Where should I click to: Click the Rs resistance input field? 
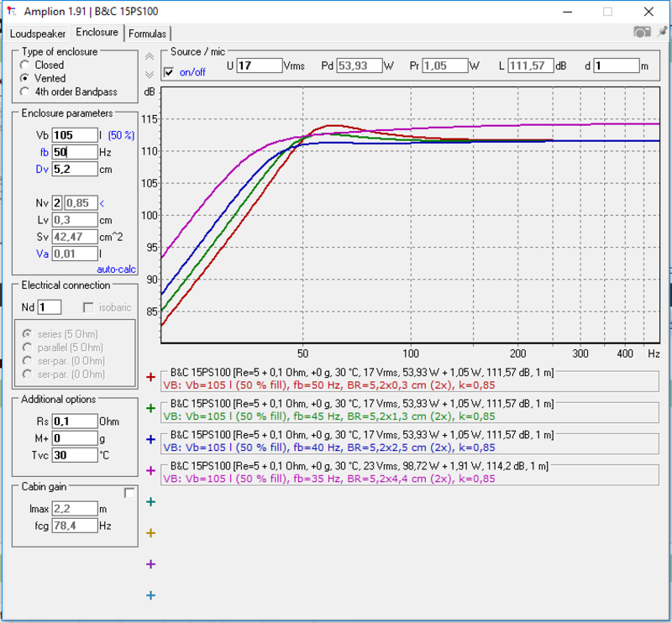click(75, 421)
